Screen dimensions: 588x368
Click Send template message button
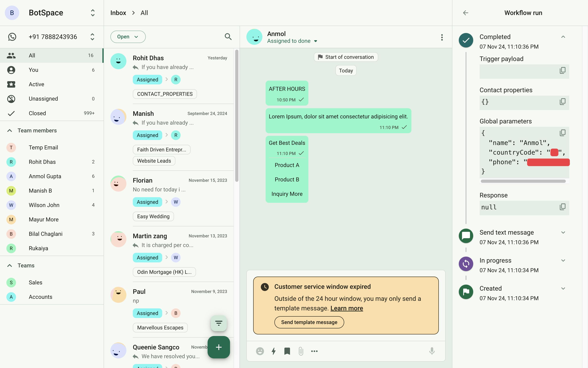(309, 322)
